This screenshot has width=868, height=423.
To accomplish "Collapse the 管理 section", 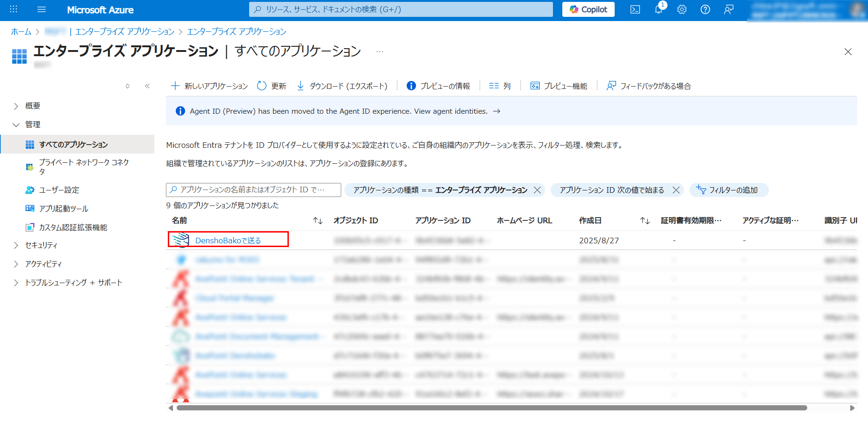I will 32,124.
